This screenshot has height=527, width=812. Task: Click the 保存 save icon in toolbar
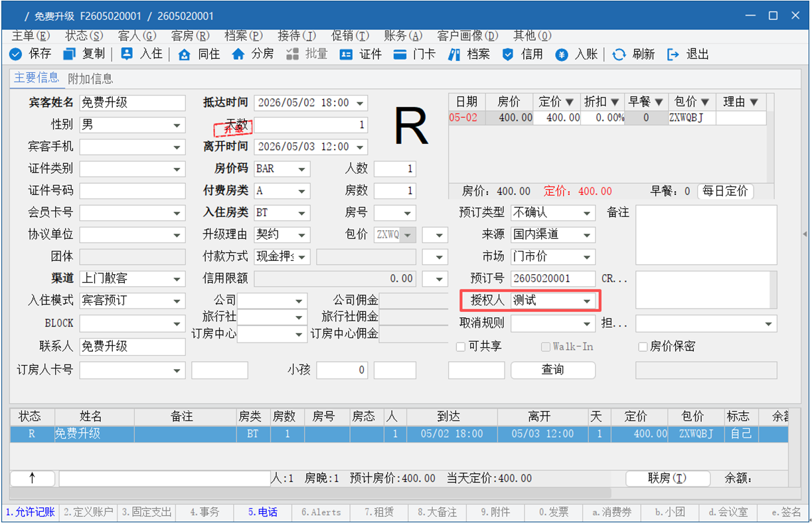coord(15,54)
